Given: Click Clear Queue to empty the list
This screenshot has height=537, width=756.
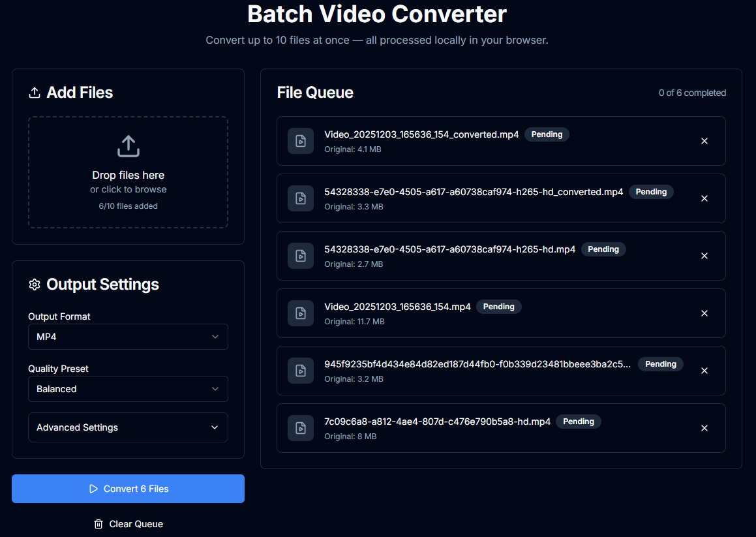Looking at the screenshot, I should click(x=128, y=524).
